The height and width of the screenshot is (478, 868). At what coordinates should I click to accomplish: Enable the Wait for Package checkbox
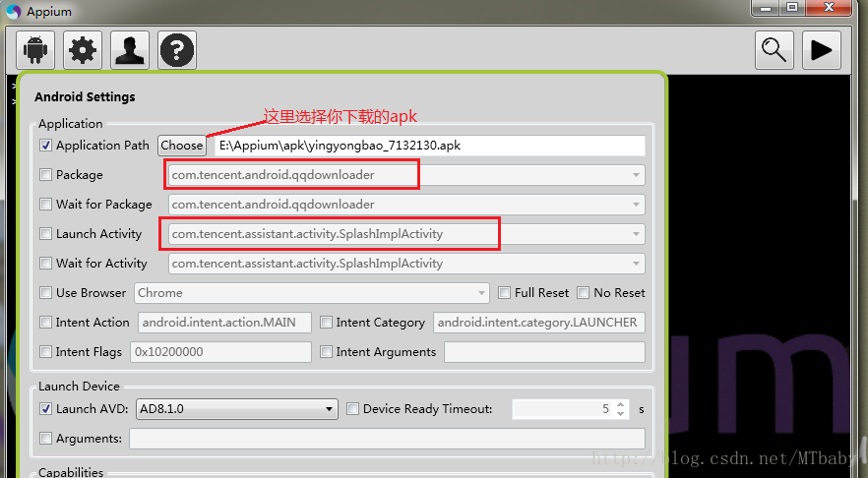click(x=46, y=205)
